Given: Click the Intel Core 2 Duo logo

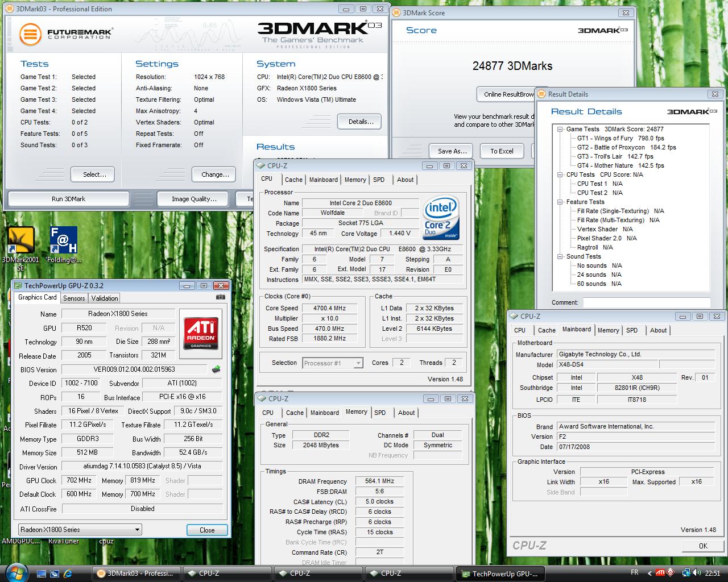Looking at the screenshot, I should click(441, 218).
